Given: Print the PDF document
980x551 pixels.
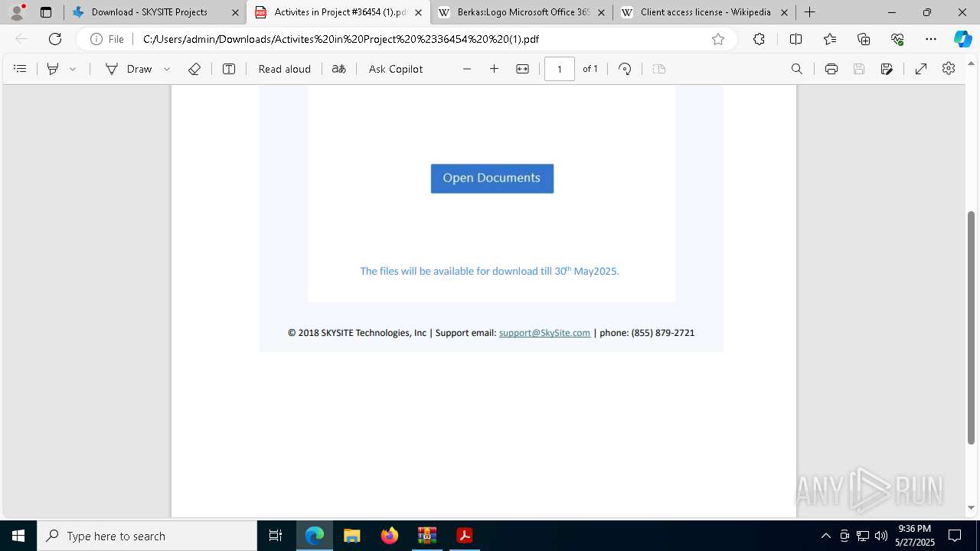Looking at the screenshot, I should (831, 69).
